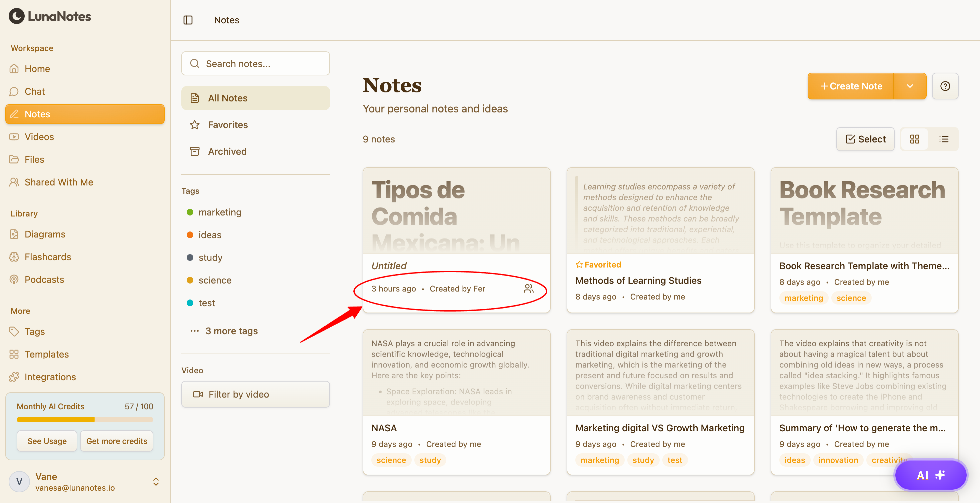
Task: Open the Favorites notes filter
Action: click(x=227, y=124)
